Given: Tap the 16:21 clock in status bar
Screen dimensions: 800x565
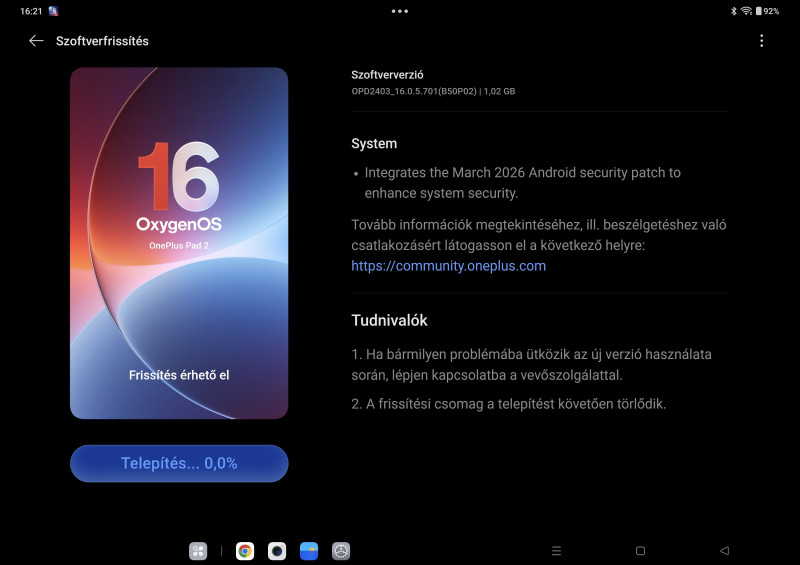Looking at the screenshot, I should [31, 11].
